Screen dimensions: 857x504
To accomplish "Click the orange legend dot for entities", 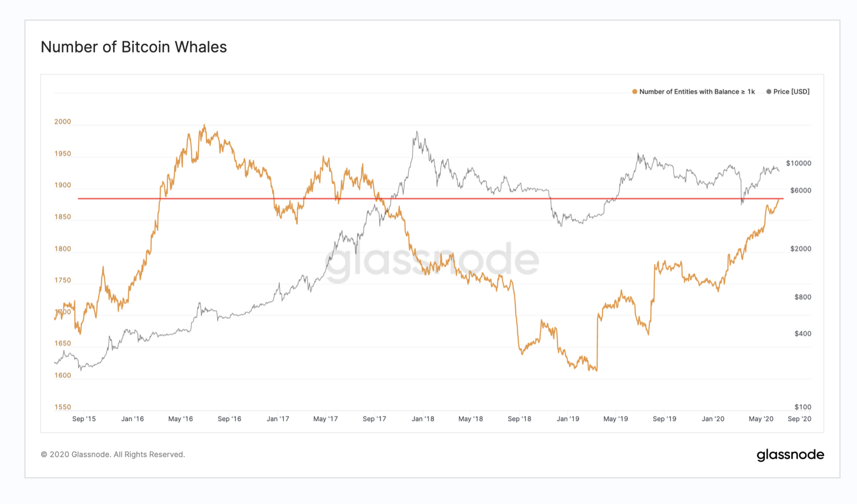I will 635,92.
